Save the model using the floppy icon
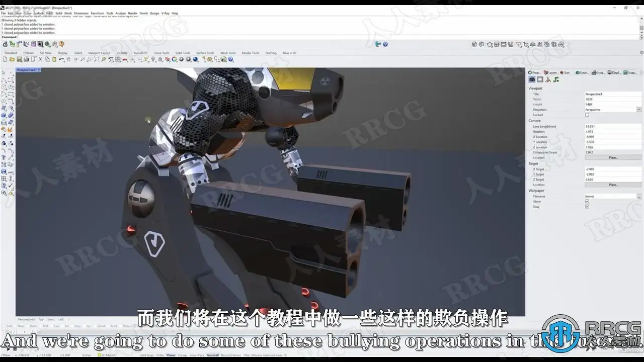This screenshot has width=644, height=362. coord(19,59)
